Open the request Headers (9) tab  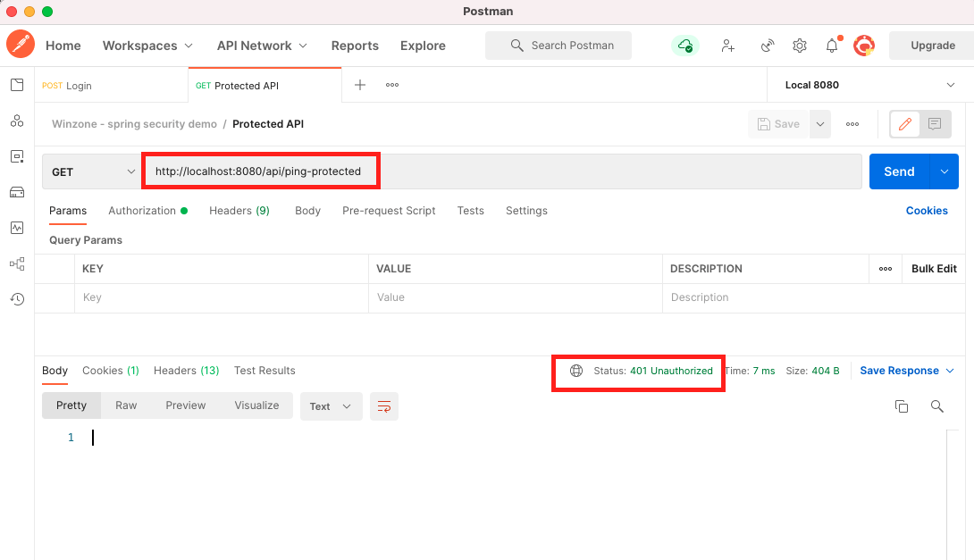[239, 211]
